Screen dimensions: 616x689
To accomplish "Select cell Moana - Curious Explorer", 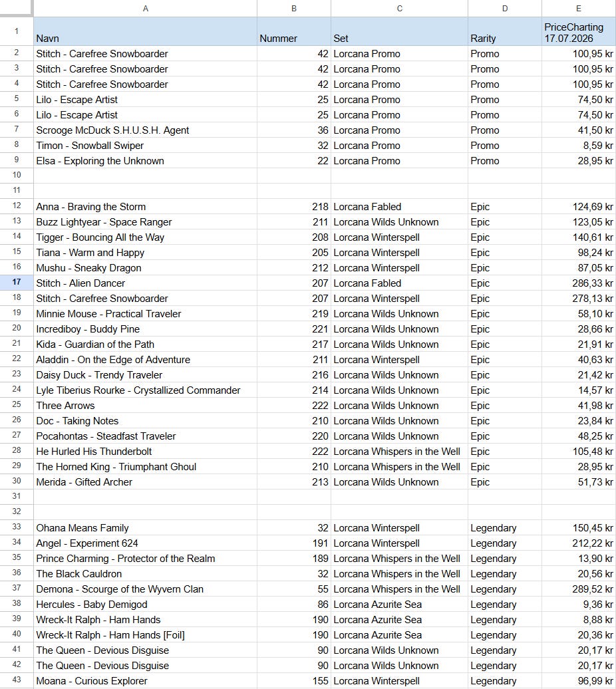I will (146, 680).
